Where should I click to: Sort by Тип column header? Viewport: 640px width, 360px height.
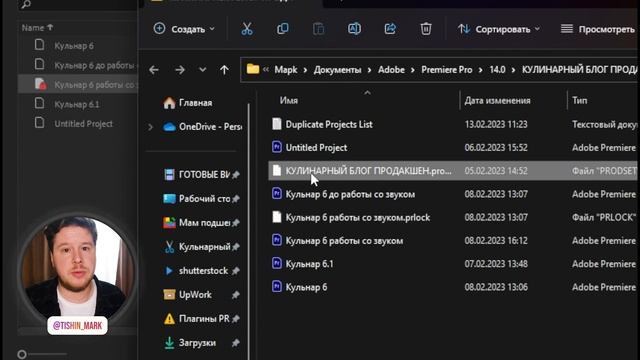point(579,100)
